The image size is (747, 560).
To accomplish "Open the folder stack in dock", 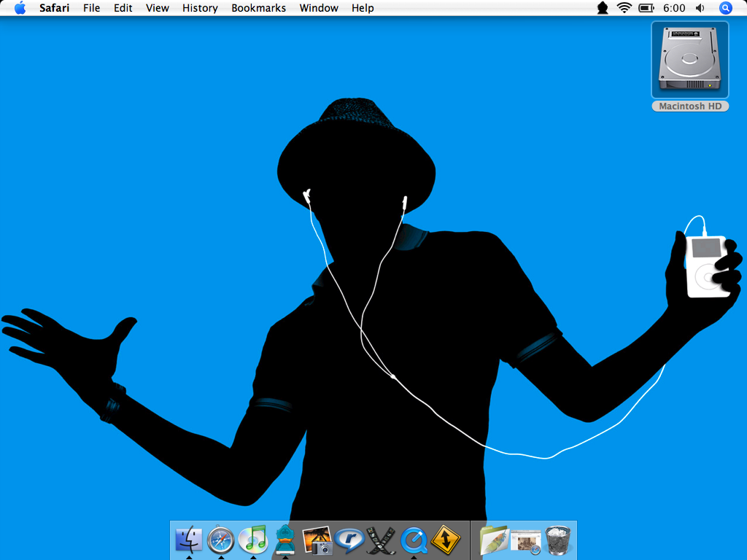I will click(494, 540).
